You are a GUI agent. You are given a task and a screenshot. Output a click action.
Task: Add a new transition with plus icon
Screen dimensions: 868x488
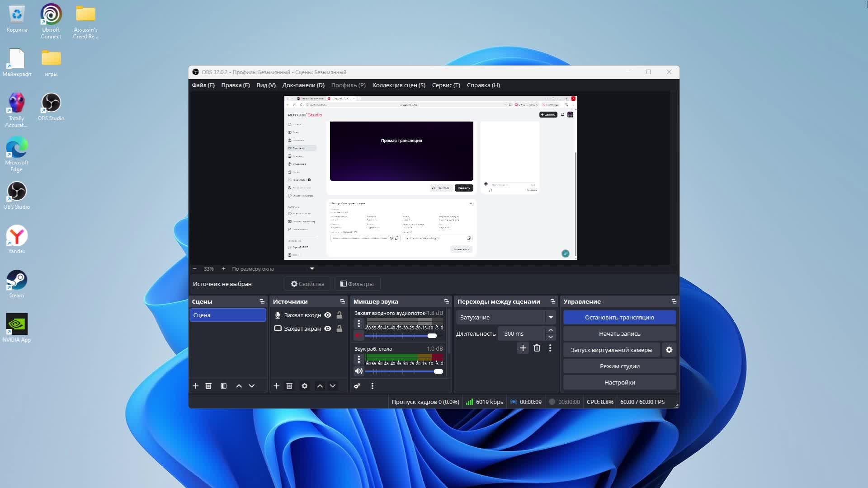[x=523, y=348]
